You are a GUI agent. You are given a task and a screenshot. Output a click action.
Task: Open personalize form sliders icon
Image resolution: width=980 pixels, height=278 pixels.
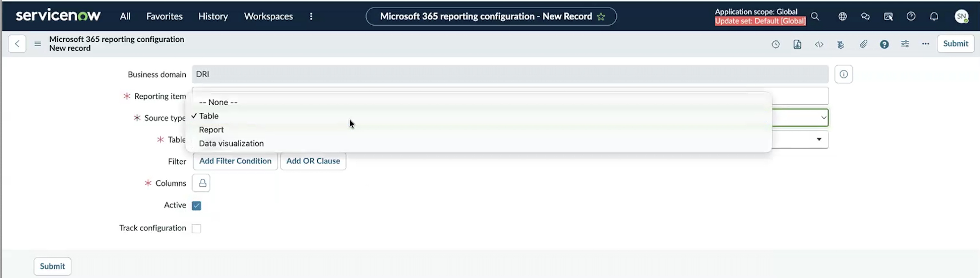click(x=905, y=44)
